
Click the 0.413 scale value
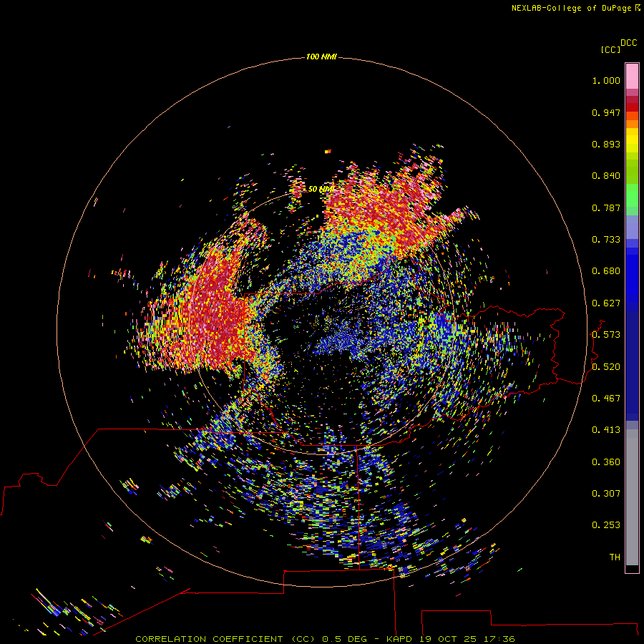(x=606, y=430)
